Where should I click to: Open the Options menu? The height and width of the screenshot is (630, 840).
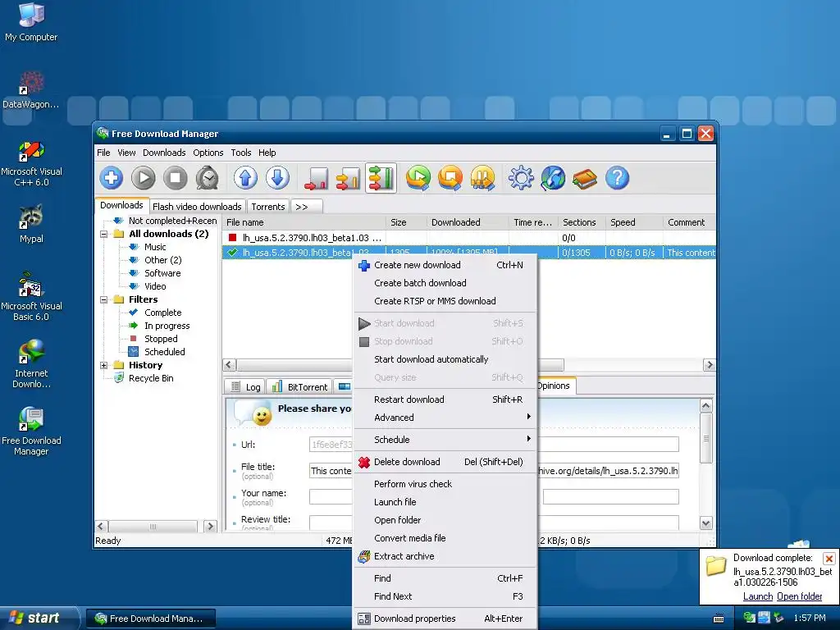[x=208, y=153]
